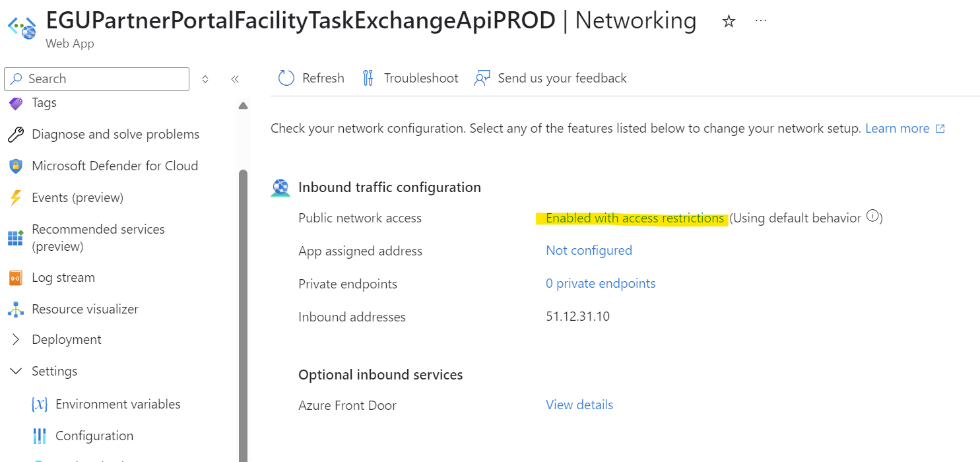
Task: Click the up-down arrows next to Search
Action: point(205,79)
